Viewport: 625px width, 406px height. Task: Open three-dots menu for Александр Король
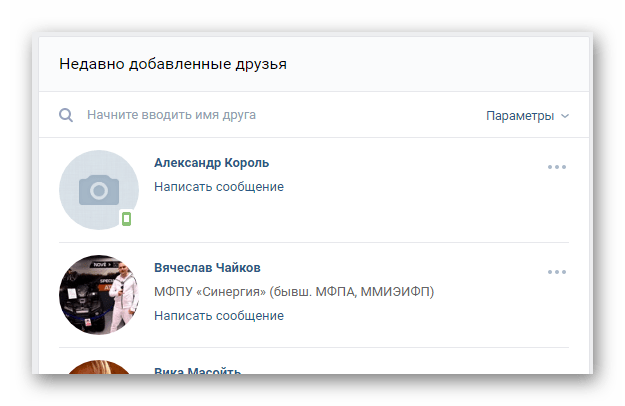coord(556,167)
